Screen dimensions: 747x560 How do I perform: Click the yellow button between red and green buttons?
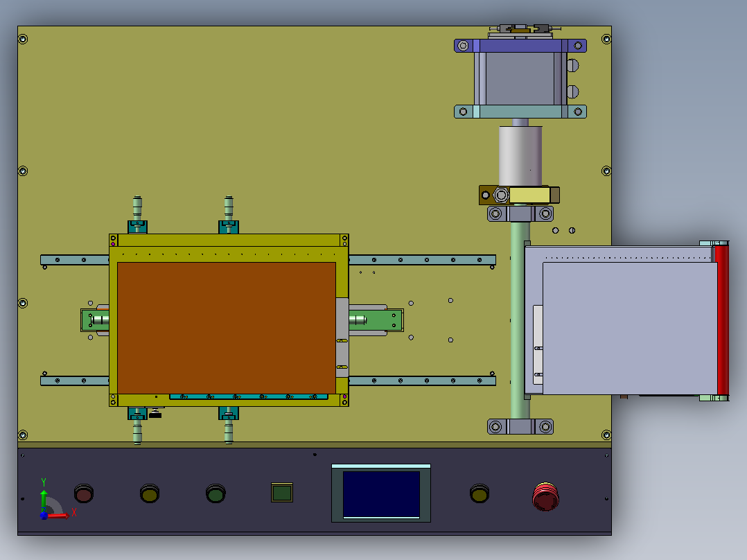[150, 493]
